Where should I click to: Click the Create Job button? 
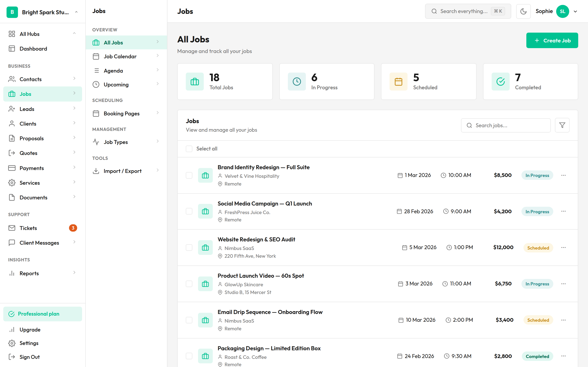552,40
